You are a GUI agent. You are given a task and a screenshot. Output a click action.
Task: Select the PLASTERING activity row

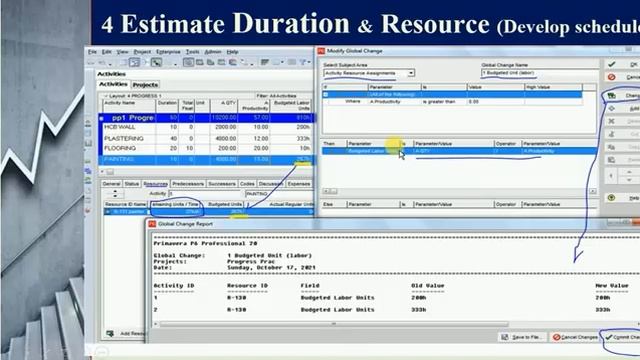(207, 138)
